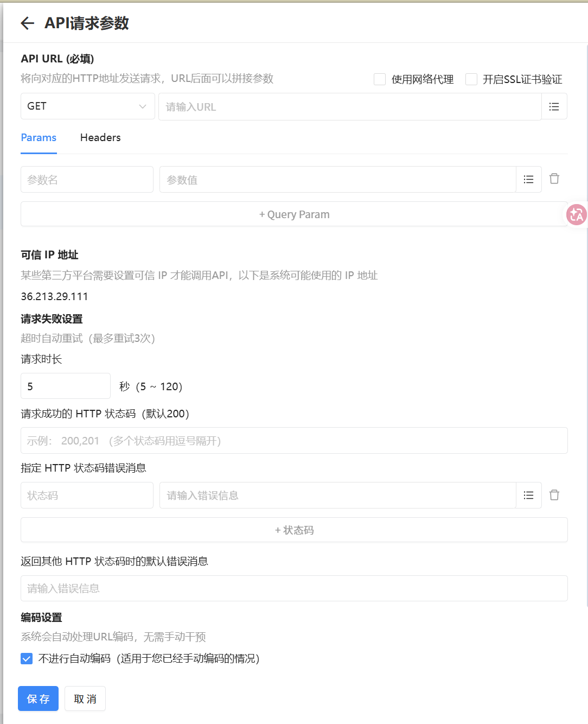Image resolution: width=588 pixels, height=724 pixels.
Task: Click the 参数名 parameter name field
Action: point(87,179)
